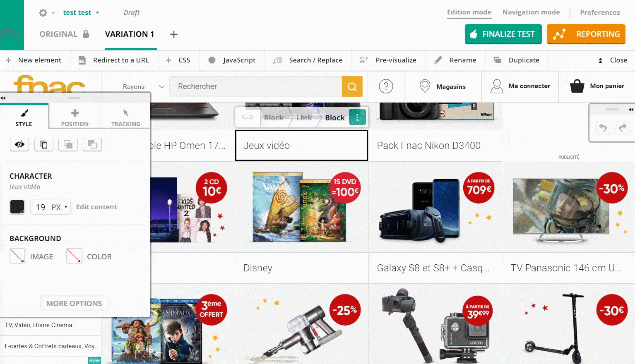Viewport: 635px width, 364px height.
Task: Select the Jeux vidéo text block
Action: pos(301,146)
